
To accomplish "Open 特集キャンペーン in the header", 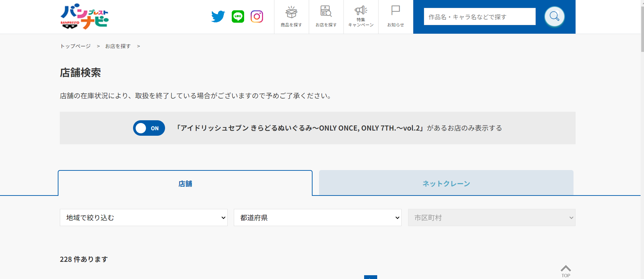I will (361, 17).
